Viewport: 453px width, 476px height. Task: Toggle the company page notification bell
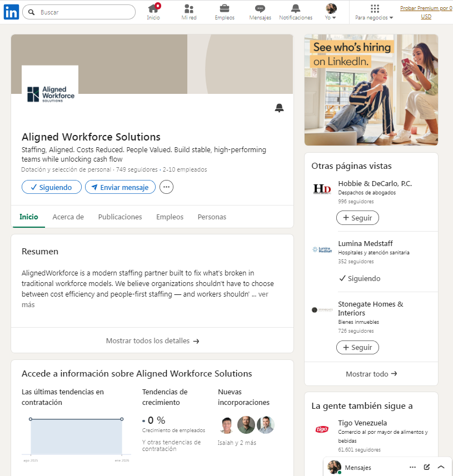point(279,108)
